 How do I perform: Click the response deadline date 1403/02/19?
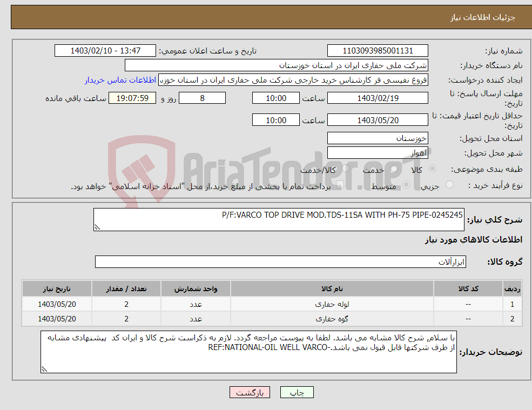378,98
